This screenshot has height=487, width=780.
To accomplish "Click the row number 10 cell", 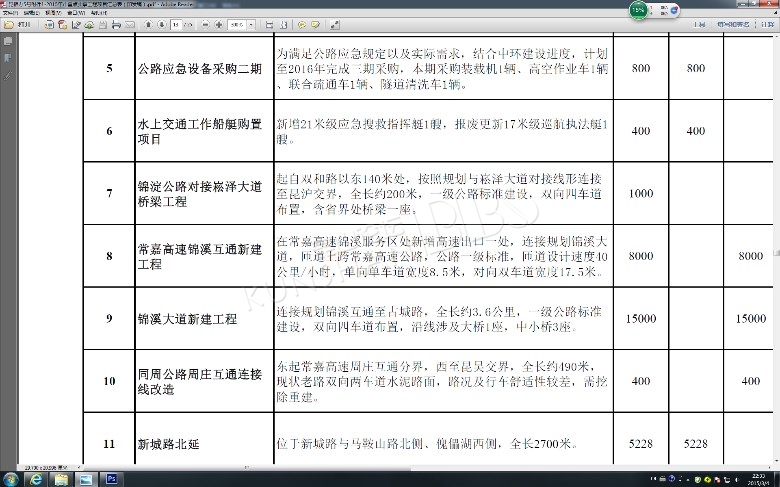I will [109, 381].
